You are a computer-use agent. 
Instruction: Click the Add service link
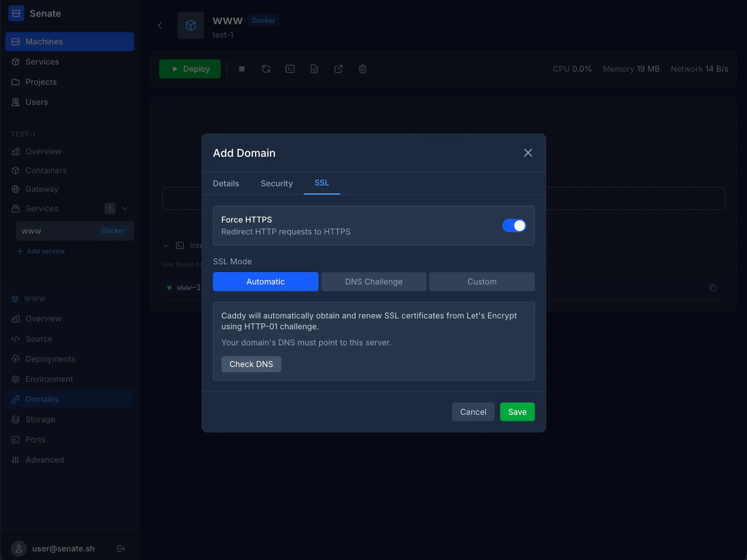point(41,251)
